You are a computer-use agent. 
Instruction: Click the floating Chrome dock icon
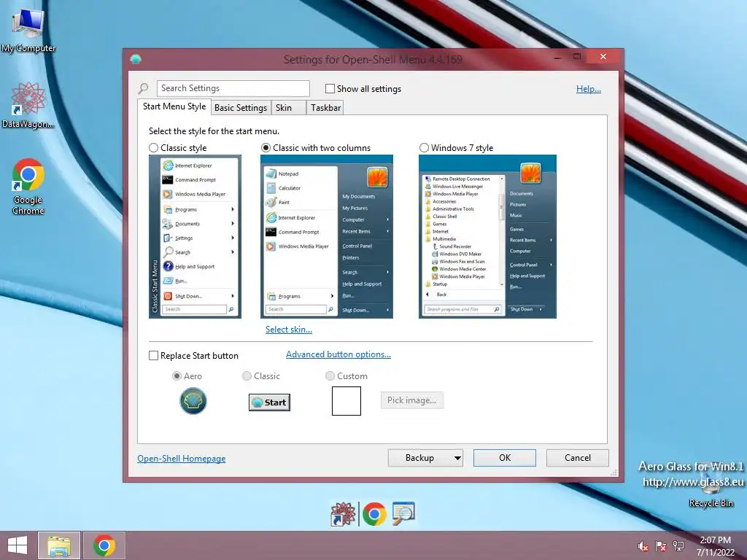(374, 514)
